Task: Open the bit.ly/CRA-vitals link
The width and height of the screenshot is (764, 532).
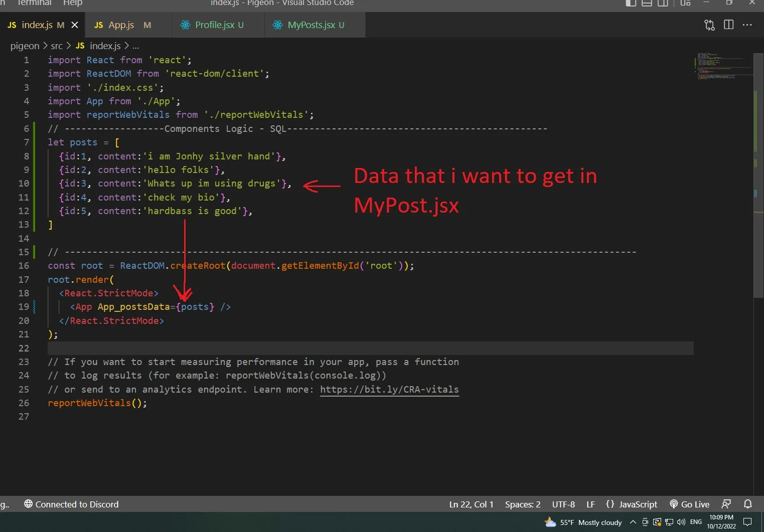Action: point(389,390)
